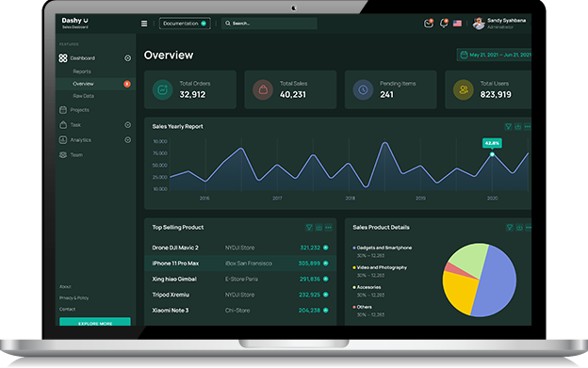Click the search magnifier icon
This screenshot has height=368, width=588.
tap(228, 24)
